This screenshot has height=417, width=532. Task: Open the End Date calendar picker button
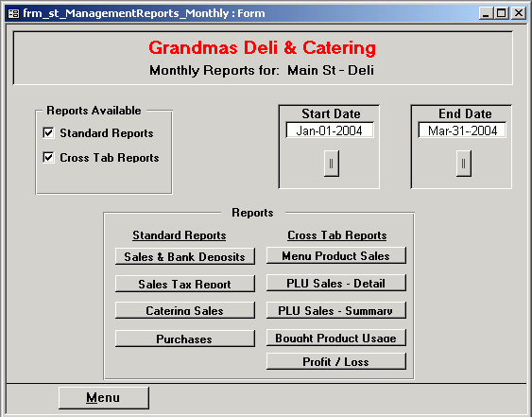coord(463,164)
